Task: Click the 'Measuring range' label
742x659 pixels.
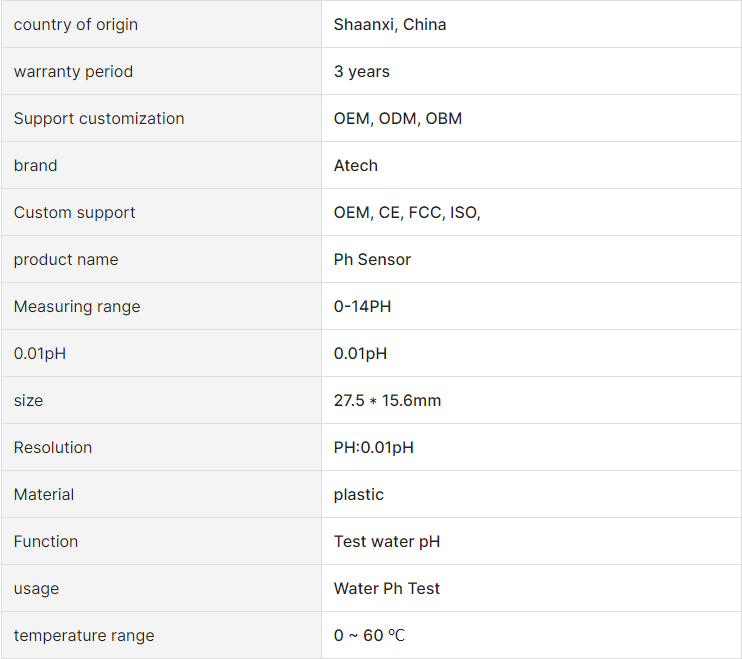Action: (77, 307)
